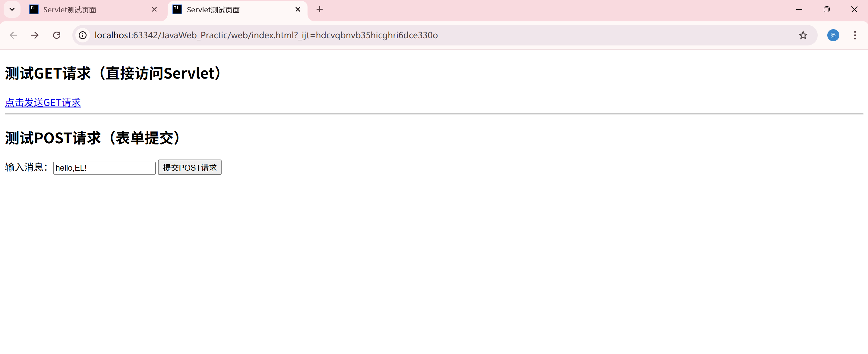Switch to the first Servlet测试页面 tab
Image resolution: width=868 pixels, height=354 pixels.
[88, 10]
